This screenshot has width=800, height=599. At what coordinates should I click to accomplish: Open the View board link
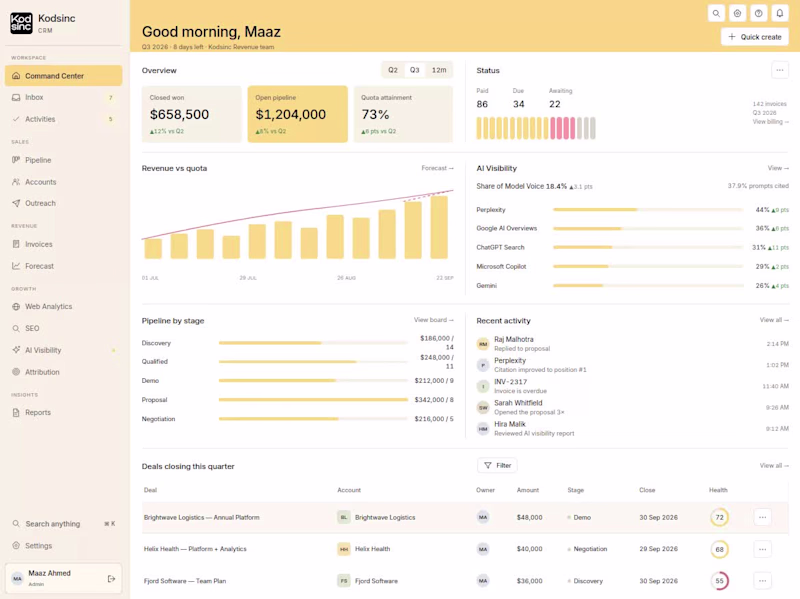coord(434,320)
